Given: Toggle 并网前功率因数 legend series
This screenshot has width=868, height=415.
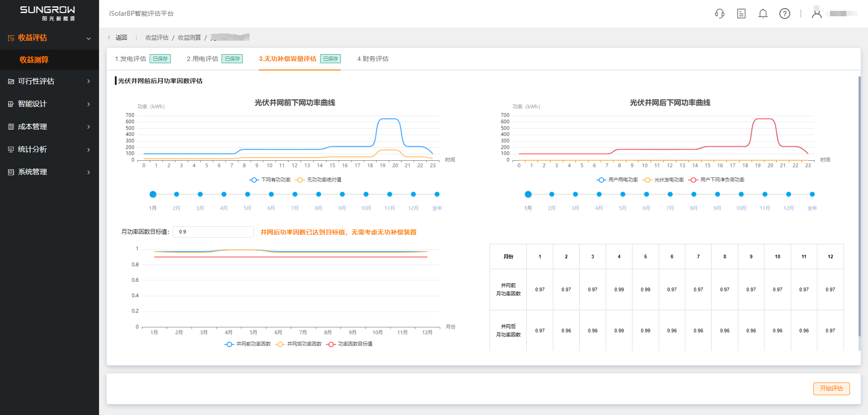Looking at the screenshot, I should click(x=247, y=344).
